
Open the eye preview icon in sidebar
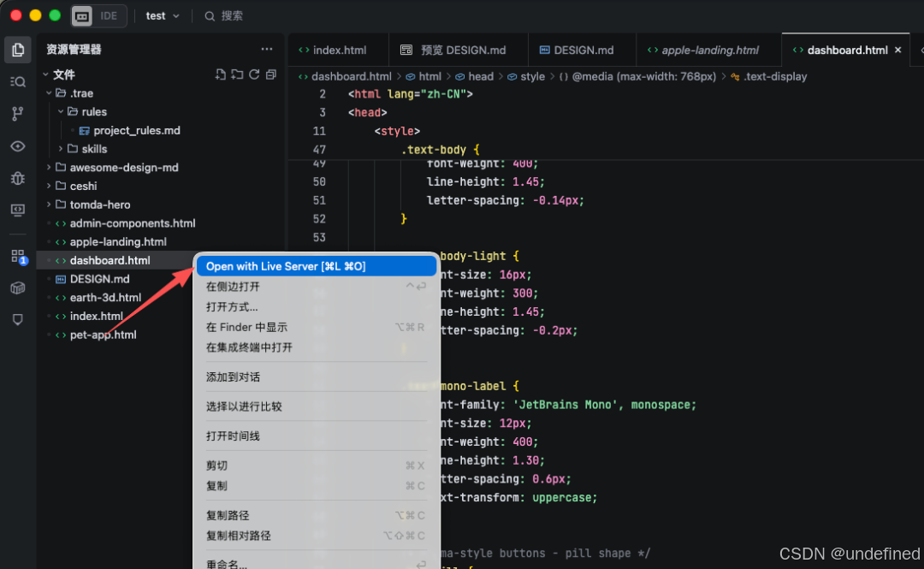17,145
